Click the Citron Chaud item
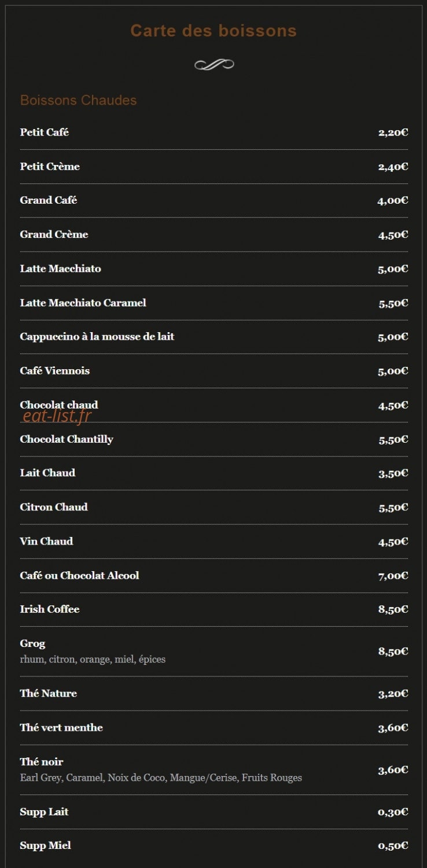This screenshot has width=427, height=868. pyautogui.click(x=54, y=507)
